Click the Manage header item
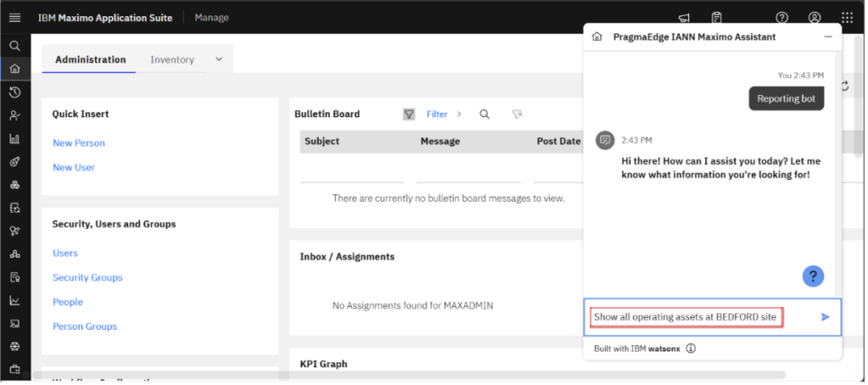The width and height of the screenshot is (868, 385). pos(211,18)
